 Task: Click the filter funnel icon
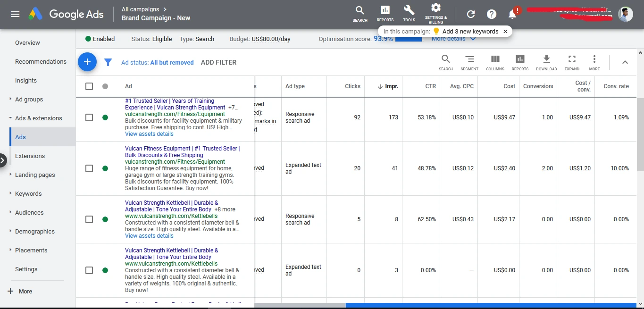(108, 62)
